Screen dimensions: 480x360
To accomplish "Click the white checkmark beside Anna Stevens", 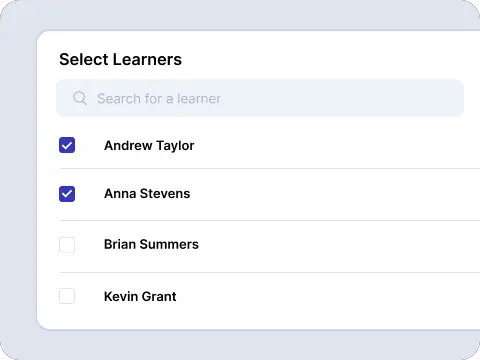I will [67, 194].
